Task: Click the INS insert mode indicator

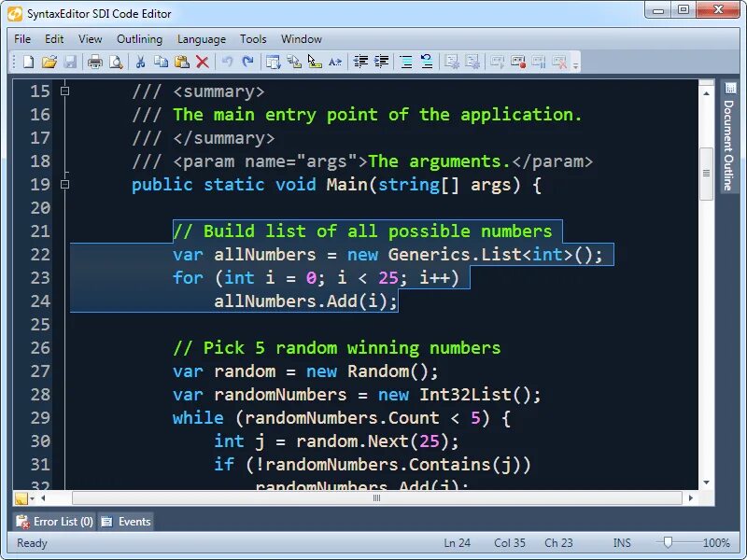Action: point(622,543)
